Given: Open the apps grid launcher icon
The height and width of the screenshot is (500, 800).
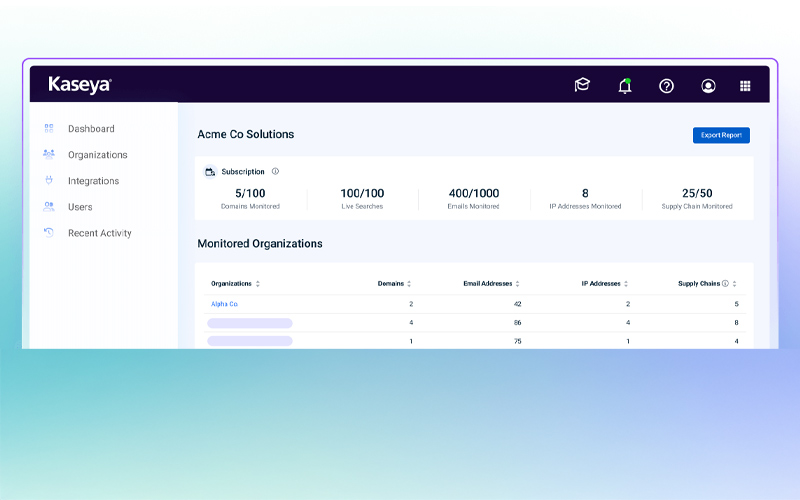Looking at the screenshot, I should 745,86.
